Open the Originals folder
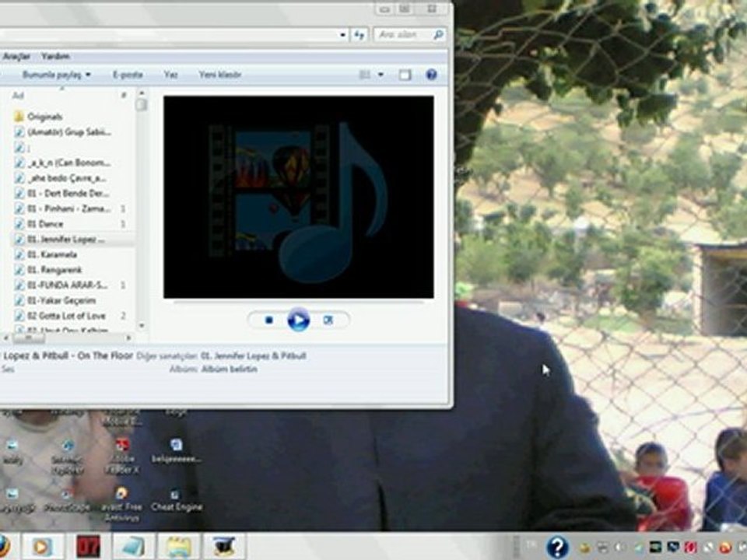Viewport: 747px width, 560px height. (45, 117)
